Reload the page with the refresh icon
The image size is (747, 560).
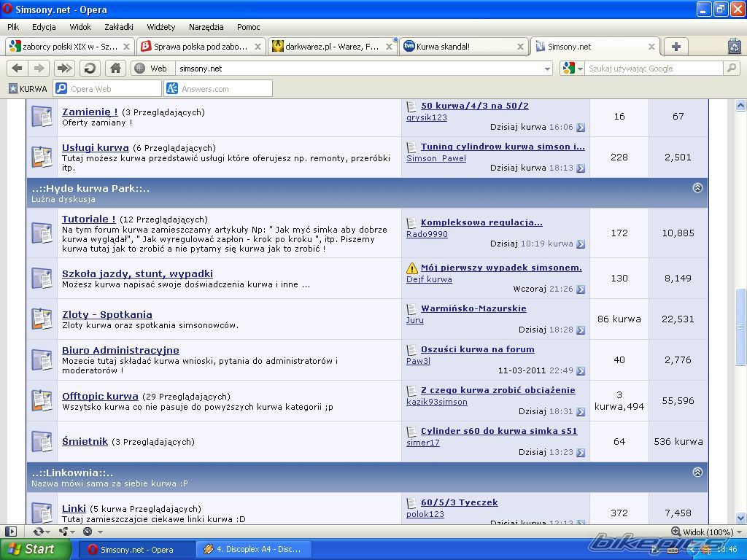[x=90, y=68]
